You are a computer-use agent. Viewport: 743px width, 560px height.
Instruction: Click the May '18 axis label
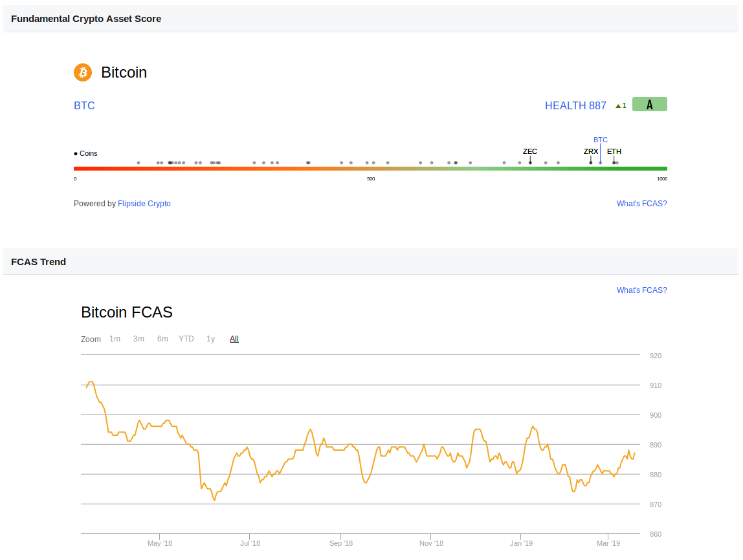pos(160,543)
